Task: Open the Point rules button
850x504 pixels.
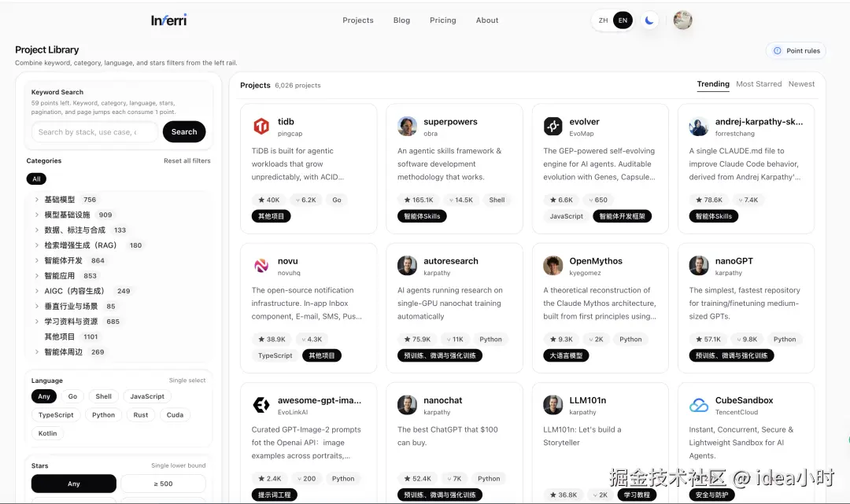Action: [x=796, y=50]
